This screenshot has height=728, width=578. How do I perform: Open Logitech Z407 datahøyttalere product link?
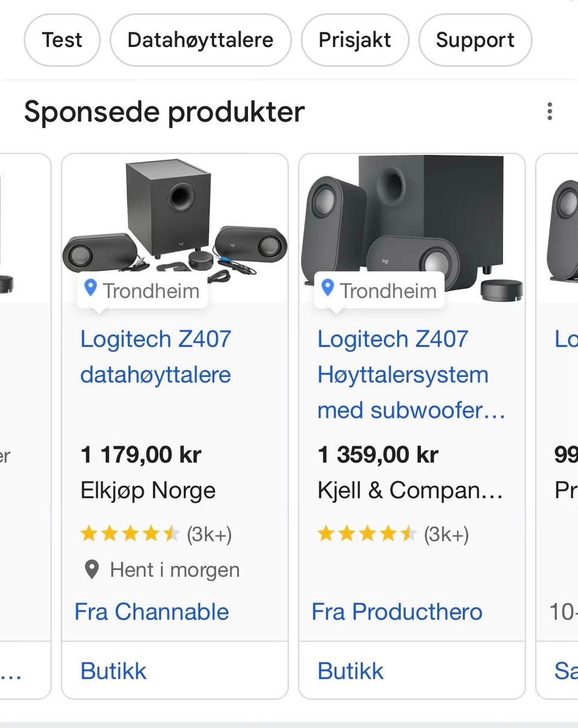click(156, 356)
